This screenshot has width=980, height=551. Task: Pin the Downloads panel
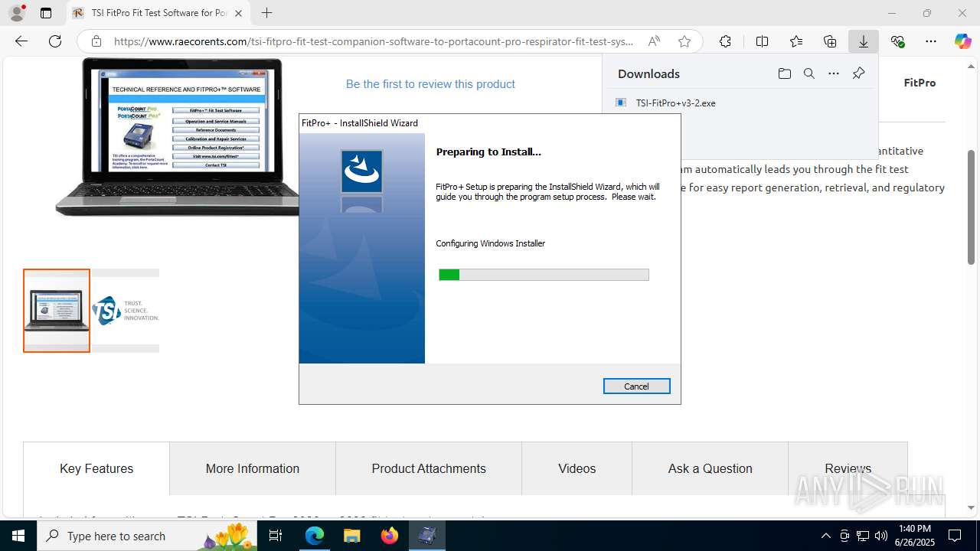point(858,73)
